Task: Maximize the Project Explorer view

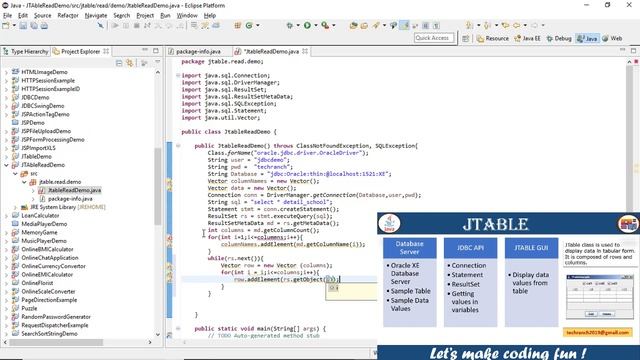Action: pyautogui.click(x=156, y=51)
